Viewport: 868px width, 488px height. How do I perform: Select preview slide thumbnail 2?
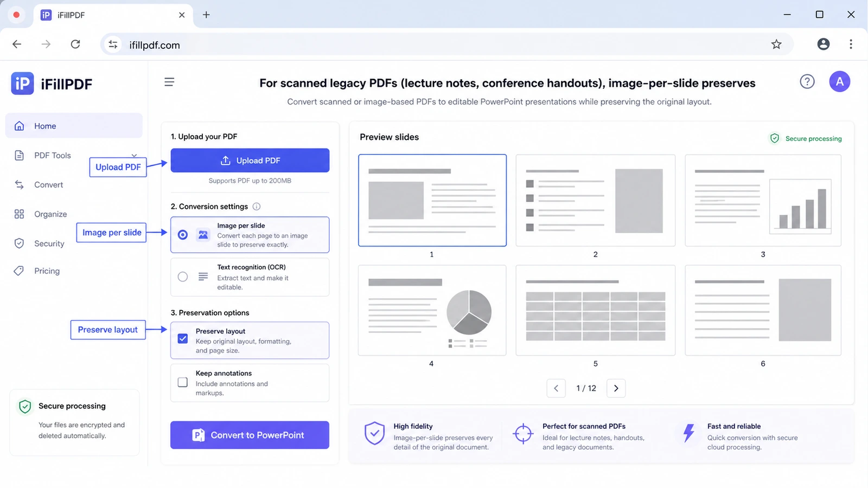coord(596,200)
